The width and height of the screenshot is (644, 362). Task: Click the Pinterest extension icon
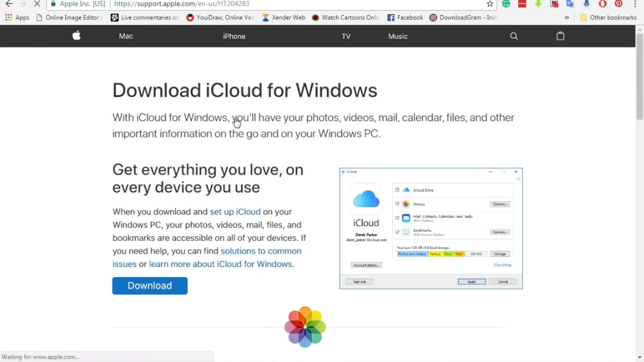coord(619,4)
